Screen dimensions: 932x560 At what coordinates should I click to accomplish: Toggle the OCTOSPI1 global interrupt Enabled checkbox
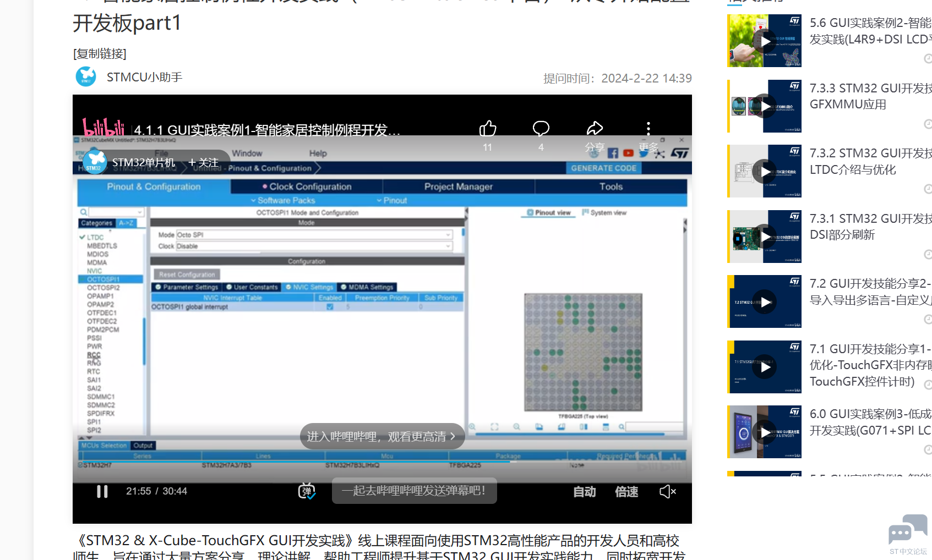click(x=330, y=307)
